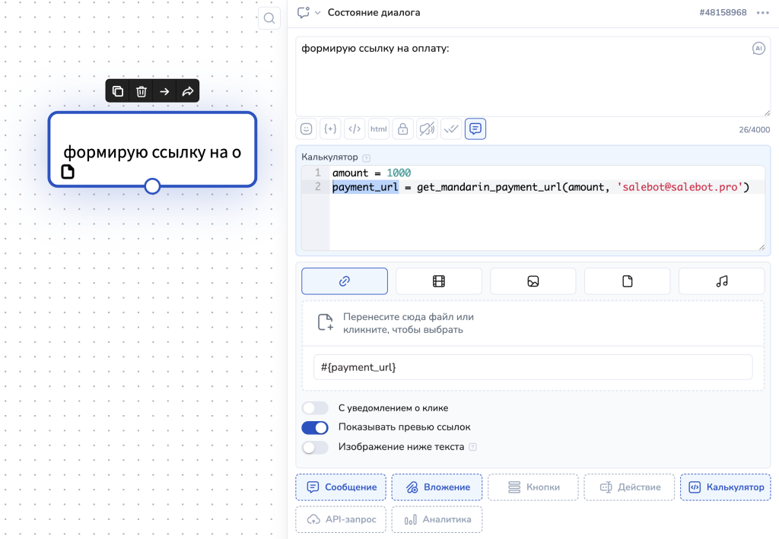
Task: Click the Калькулятор help question icon
Action: coord(366,158)
